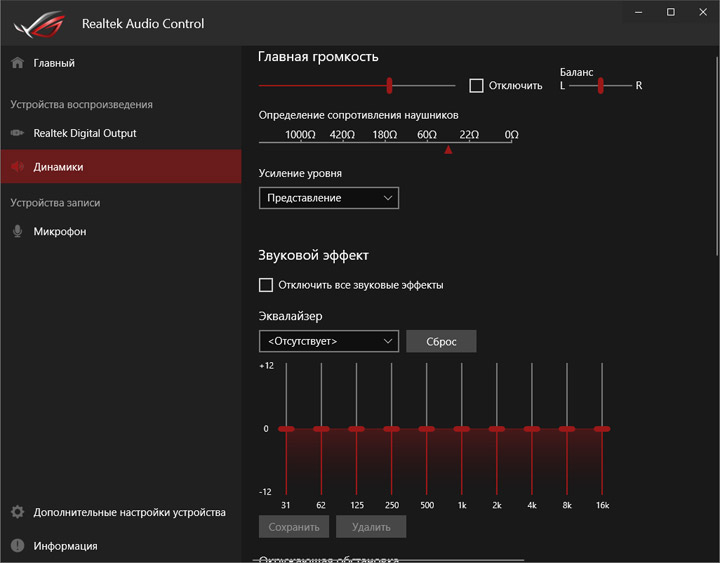Screen dimensions: 720x563
Task: Click the Удалить equalizer button
Action: [x=371, y=527]
